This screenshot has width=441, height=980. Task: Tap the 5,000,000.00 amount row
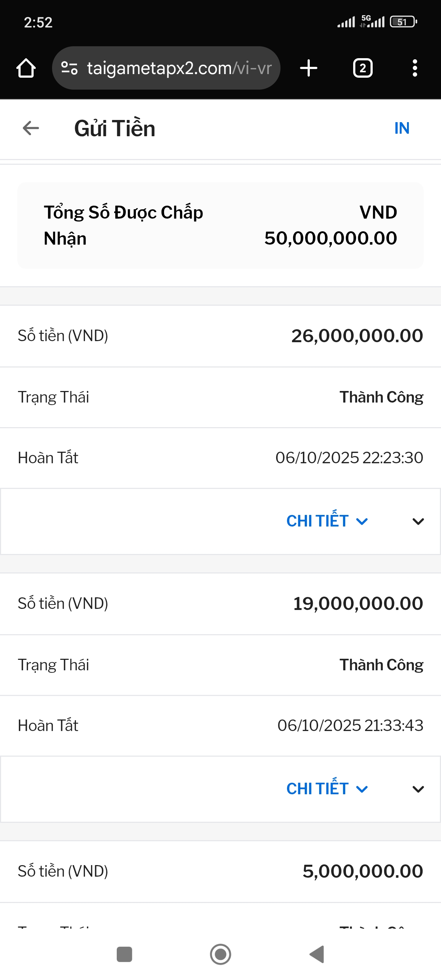220,871
